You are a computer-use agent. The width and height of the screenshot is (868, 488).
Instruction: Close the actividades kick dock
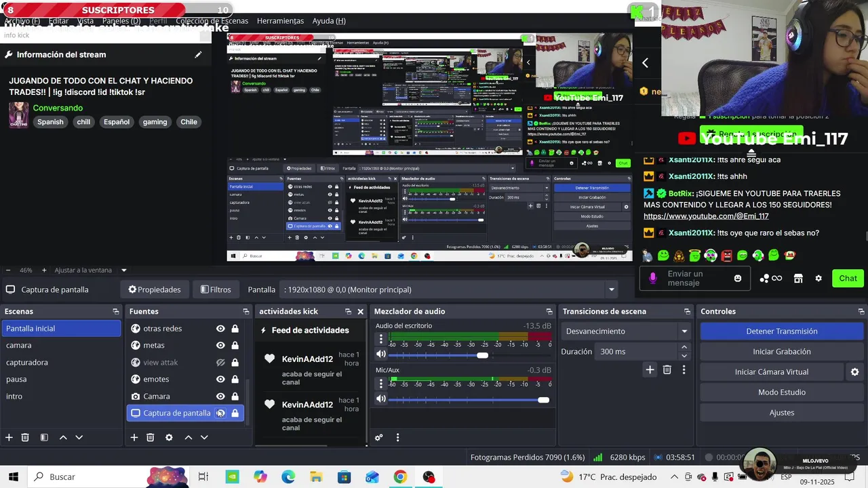(360, 311)
